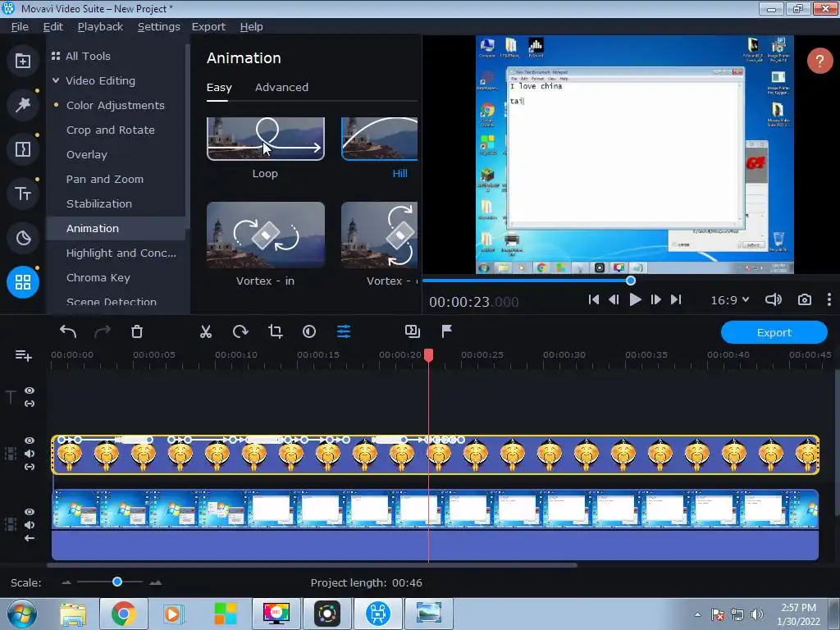Select Color Adjustments tool
Image resolution: width=840 pixels, height=630 pixels.
pos(115,105)
